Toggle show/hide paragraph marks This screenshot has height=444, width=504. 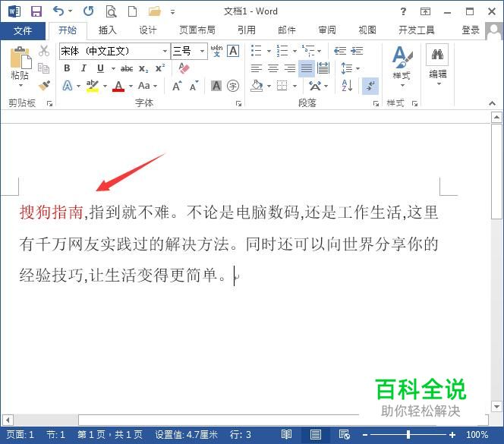[x=370, y=87]
